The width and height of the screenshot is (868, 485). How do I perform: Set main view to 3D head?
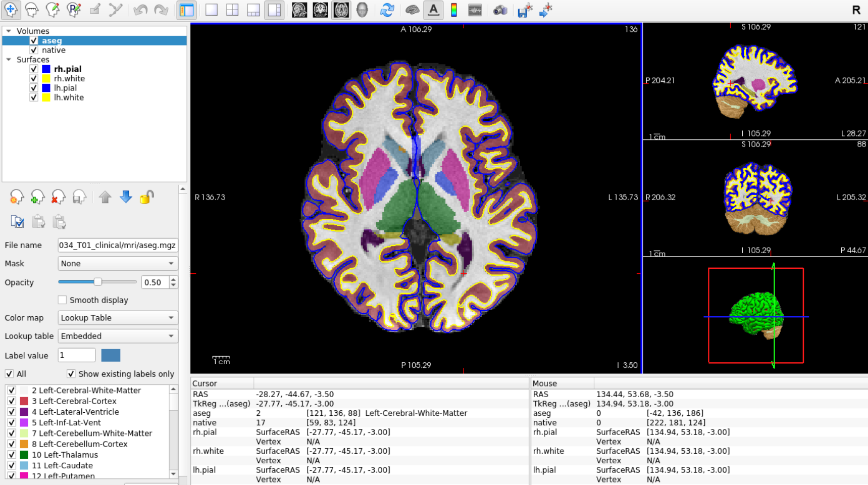pyautogui.click(x=362, y=10)
